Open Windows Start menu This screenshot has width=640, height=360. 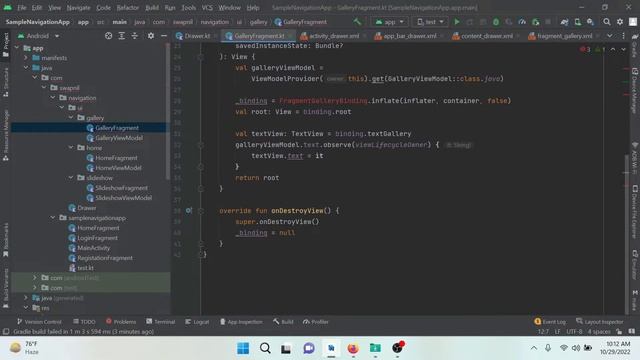coord(243,348)
